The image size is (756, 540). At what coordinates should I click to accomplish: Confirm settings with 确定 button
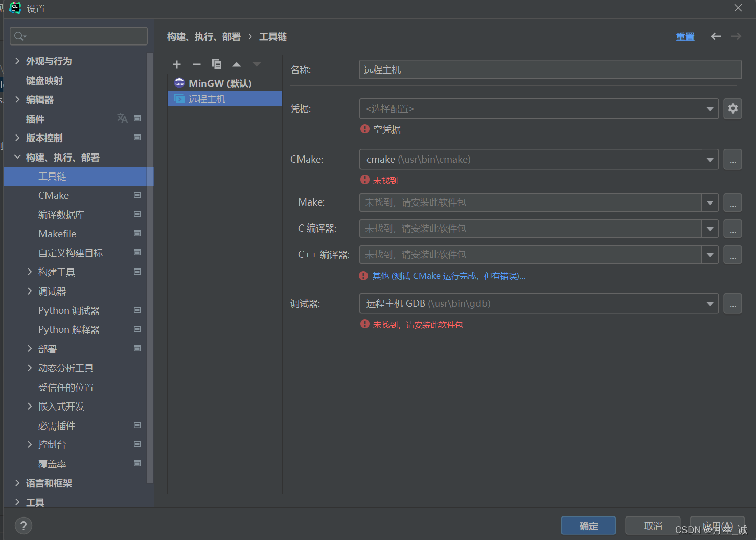(x=588, y=526)
